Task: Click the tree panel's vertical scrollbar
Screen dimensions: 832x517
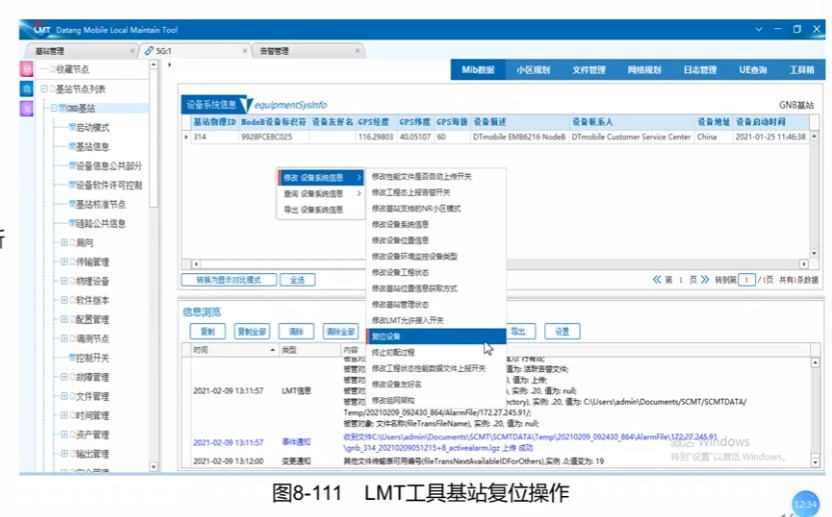Action: (x=153, y=138)
